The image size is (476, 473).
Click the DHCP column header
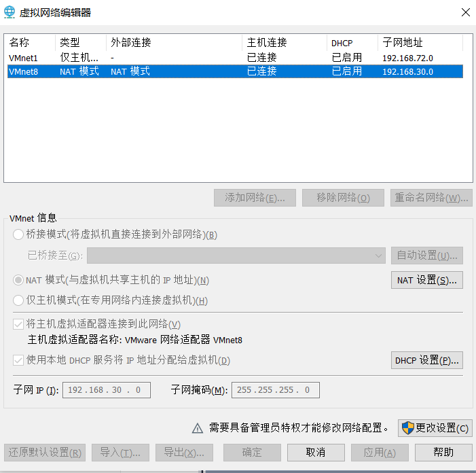(x=352, y=42)
